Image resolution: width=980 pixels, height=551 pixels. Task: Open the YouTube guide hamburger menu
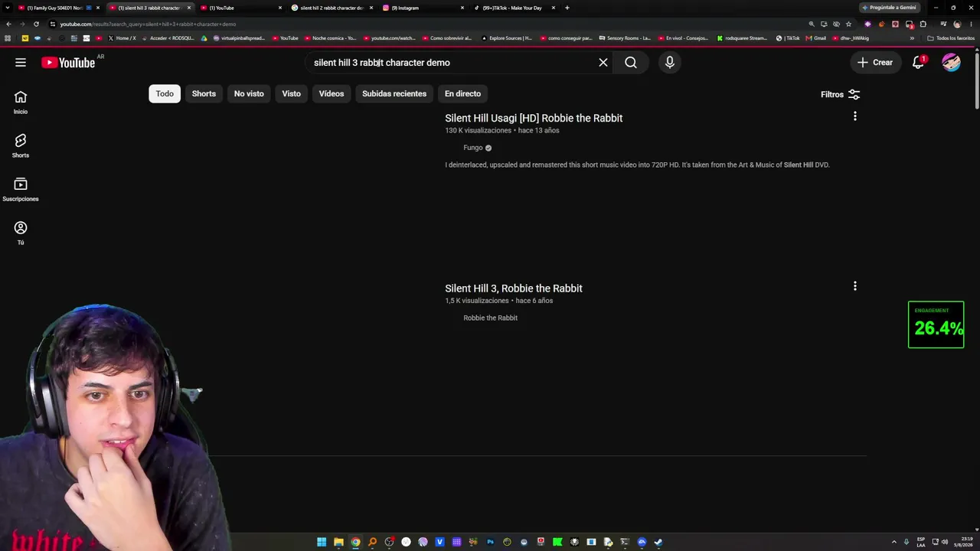click(x=21, y=63)
